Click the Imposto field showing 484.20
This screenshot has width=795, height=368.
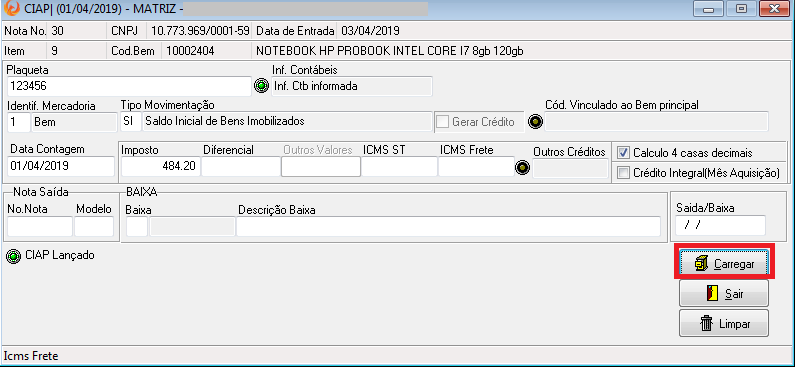[160, 166]
